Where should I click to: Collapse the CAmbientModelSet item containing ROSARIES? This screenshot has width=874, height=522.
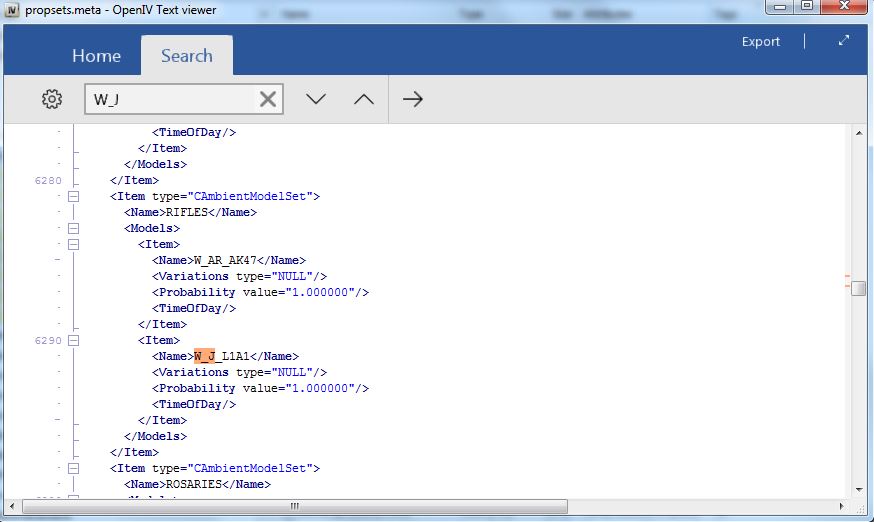click(x=73, y=468)
